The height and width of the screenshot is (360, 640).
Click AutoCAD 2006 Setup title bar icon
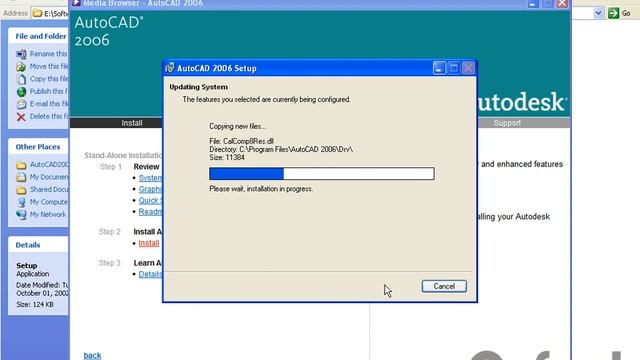click(170, 68)
